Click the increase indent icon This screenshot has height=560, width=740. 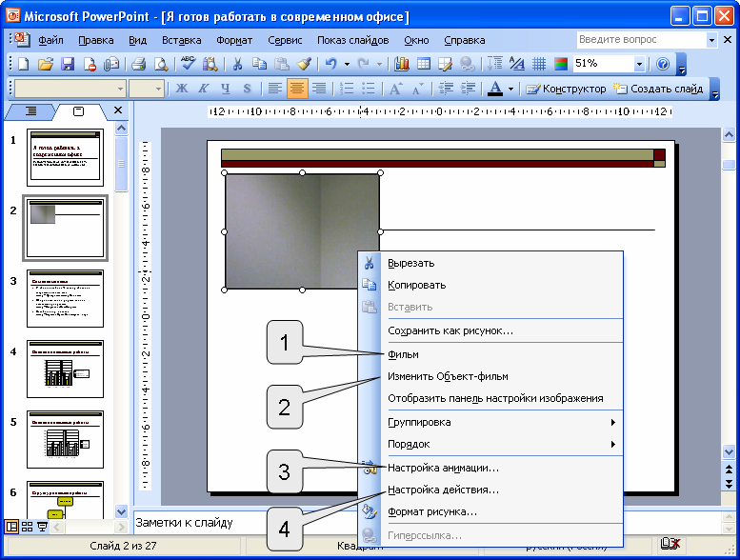(468, 89)
